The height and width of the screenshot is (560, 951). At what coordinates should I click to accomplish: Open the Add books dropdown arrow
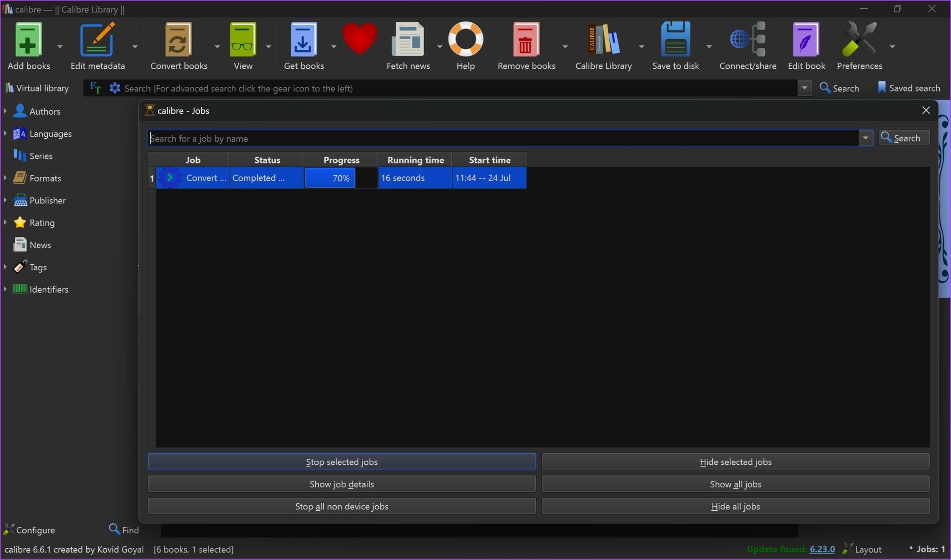click(60, 46)
